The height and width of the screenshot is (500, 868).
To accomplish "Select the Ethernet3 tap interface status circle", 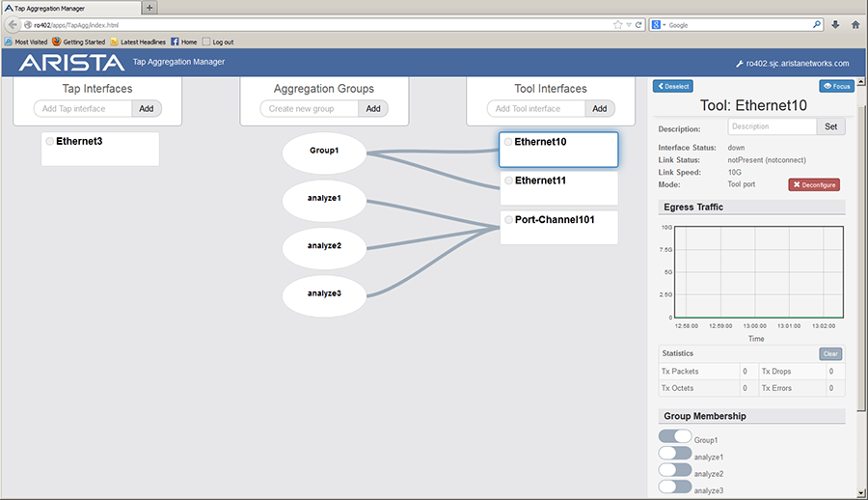I will [50, 141].
